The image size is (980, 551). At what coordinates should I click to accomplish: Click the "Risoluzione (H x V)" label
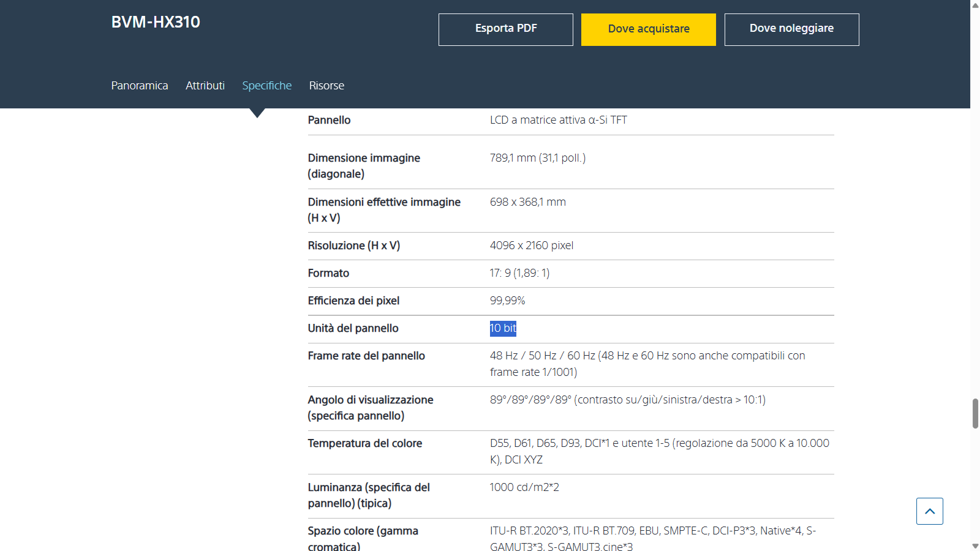(354, 246)
